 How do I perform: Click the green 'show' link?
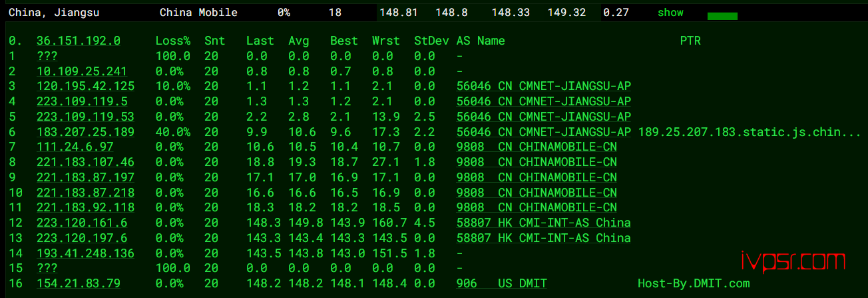pyautogui.click(x=670, y=13)
